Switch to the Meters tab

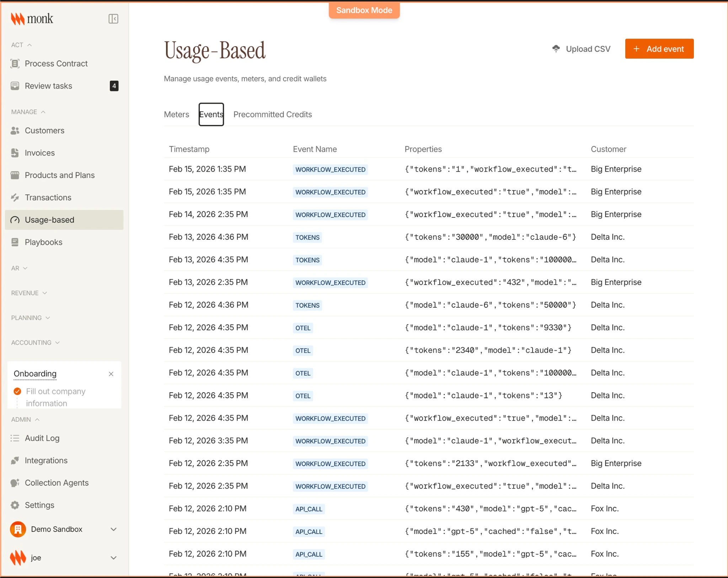[176, 114]
